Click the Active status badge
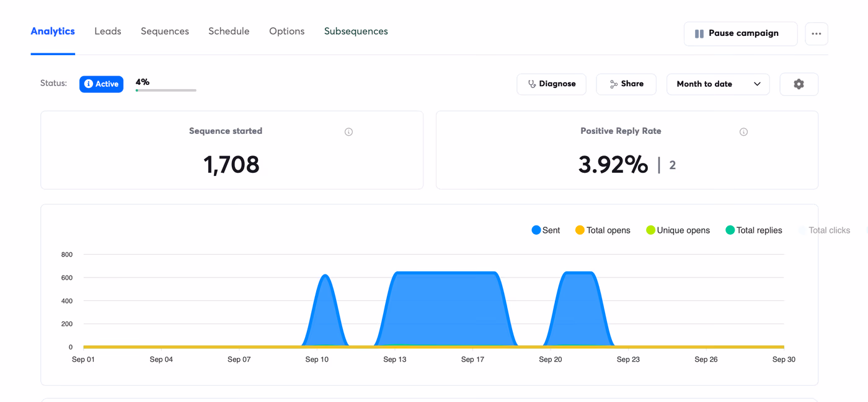This screenshot has height=402, width=868. pyautogui.click(x=101, y=84)
